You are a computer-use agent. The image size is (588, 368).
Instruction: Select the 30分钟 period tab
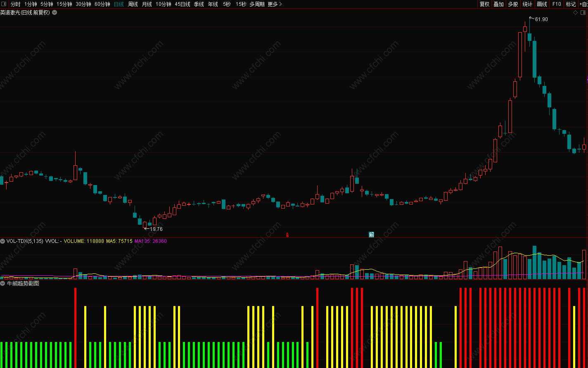83,4
